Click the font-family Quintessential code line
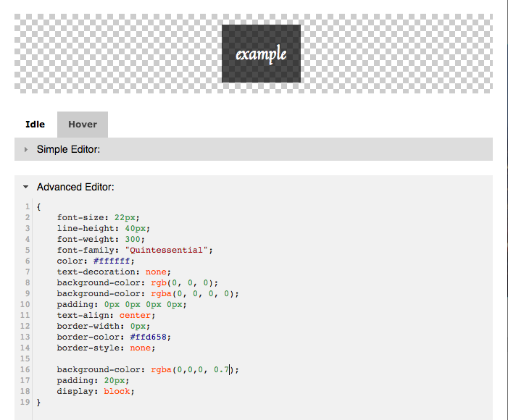Viewport: 508px width, 420px height. pyautogui.click(x=135, y=250)
